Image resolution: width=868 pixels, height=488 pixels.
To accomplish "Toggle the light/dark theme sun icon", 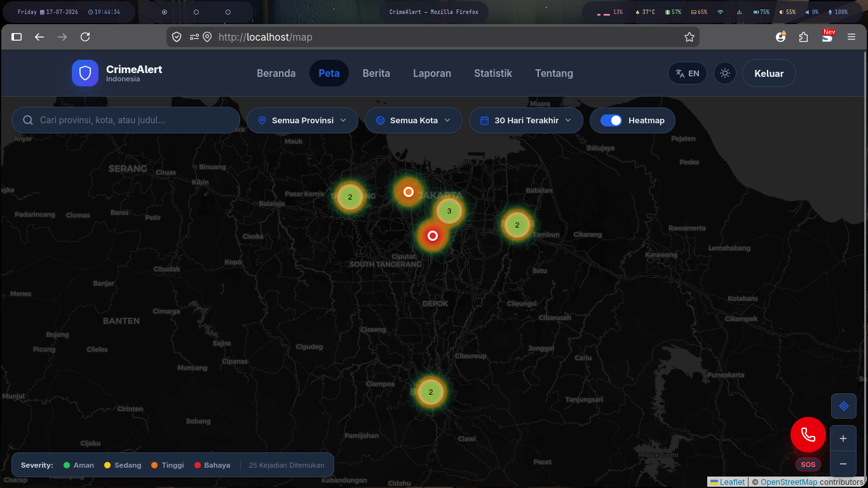I will [725, 73].
